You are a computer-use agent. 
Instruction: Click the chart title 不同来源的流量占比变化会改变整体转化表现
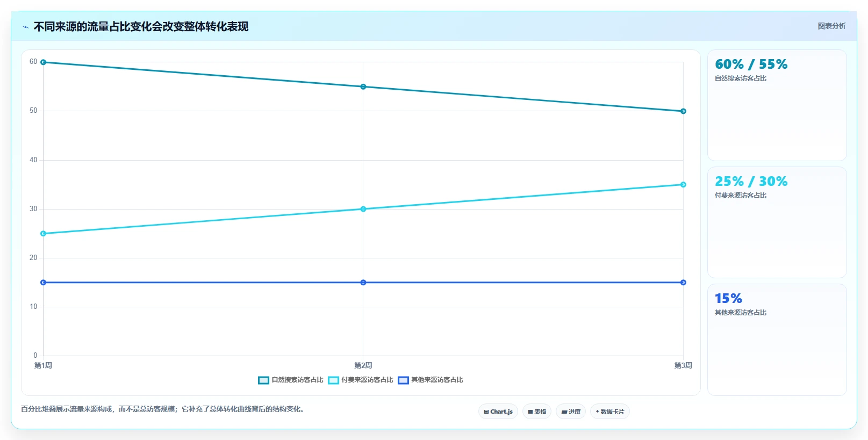tap(141, 27)
